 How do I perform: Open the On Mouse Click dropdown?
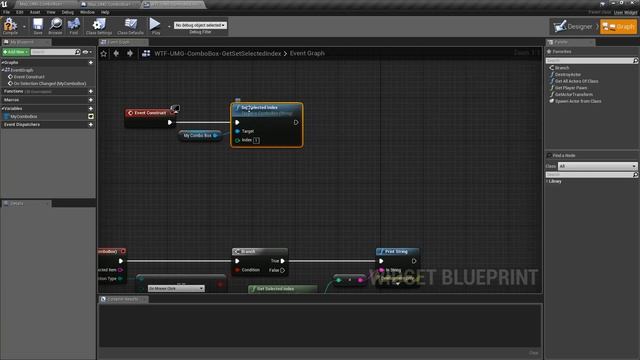(176, 289)
